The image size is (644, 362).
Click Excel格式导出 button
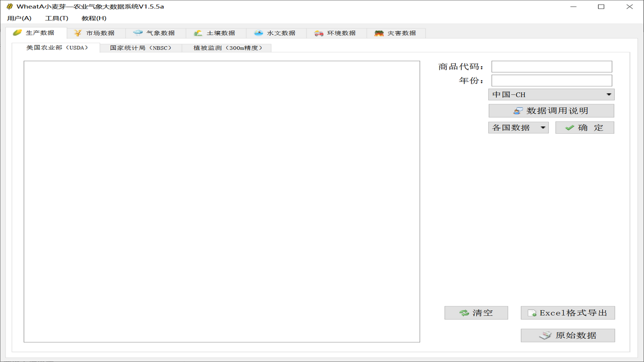pos(568,313)
